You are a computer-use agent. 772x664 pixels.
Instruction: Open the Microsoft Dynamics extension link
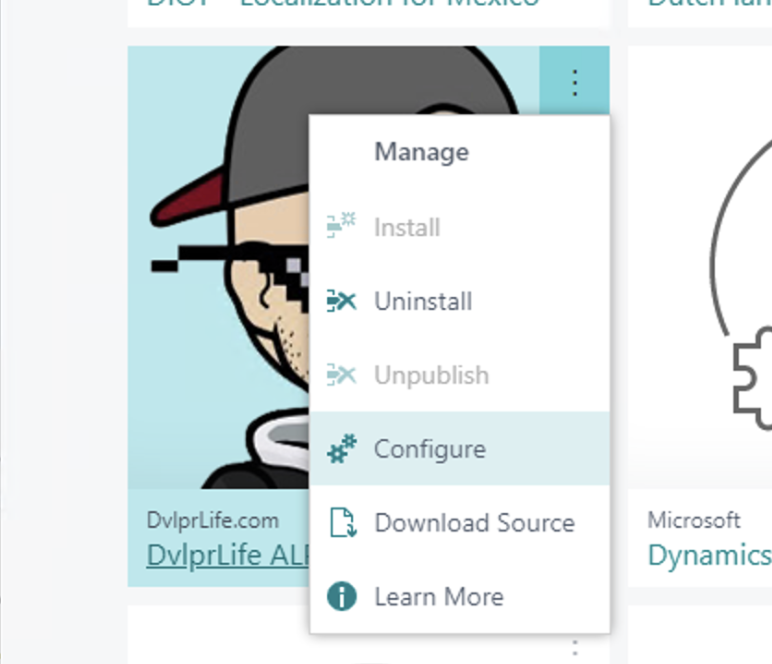click(709, 556)
